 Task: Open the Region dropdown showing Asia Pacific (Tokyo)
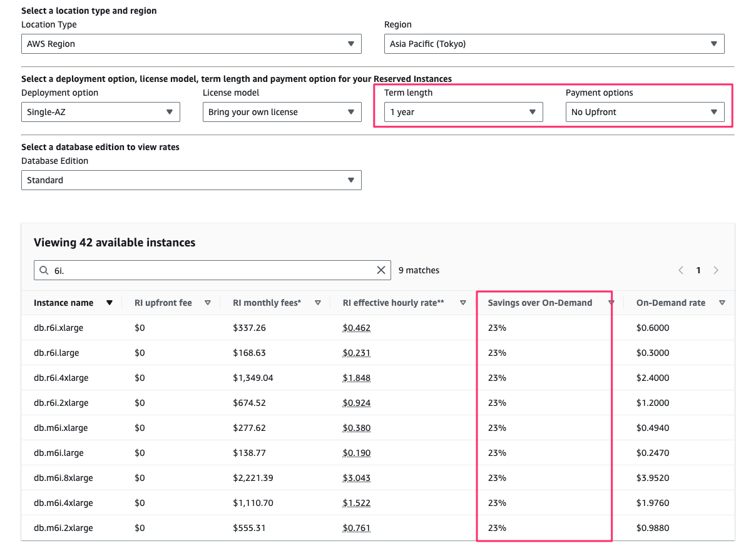[x=554, y=44]
